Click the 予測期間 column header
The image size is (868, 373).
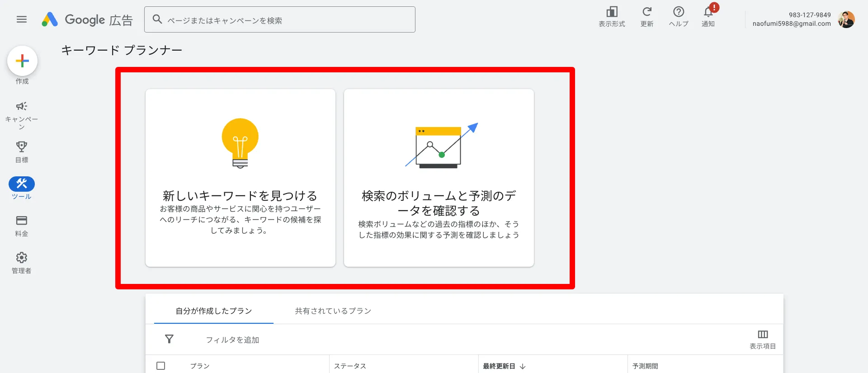click(645, 366)
